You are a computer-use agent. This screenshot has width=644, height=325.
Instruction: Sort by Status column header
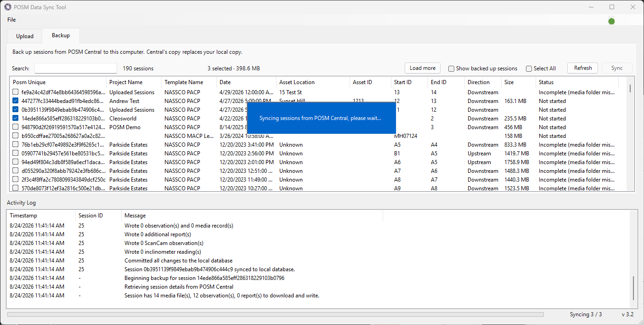[x=577, y=82]
